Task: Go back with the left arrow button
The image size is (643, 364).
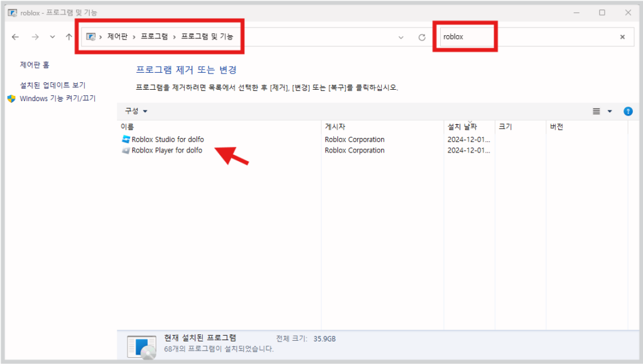Action: pos(15,37)
